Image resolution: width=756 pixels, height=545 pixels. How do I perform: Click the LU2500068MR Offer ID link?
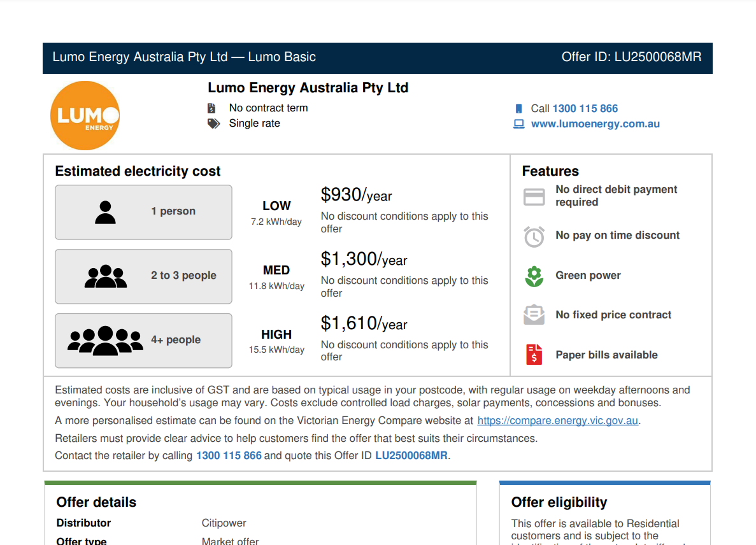click(x=411, y=456)
